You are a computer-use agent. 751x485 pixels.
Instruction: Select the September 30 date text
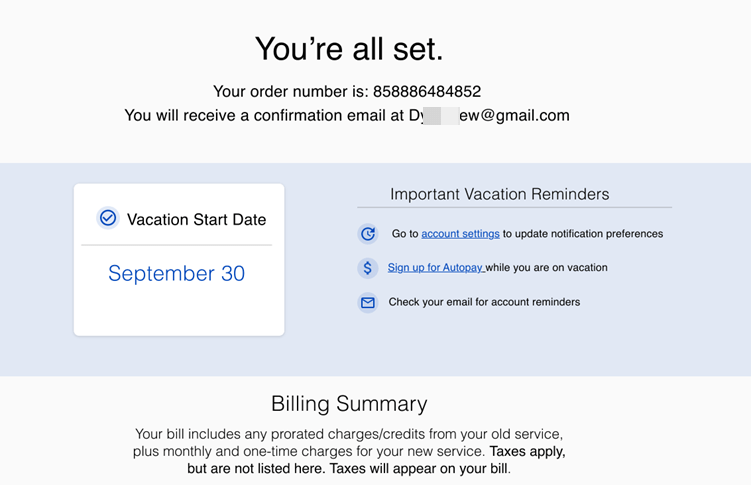(x=176, y=274)
